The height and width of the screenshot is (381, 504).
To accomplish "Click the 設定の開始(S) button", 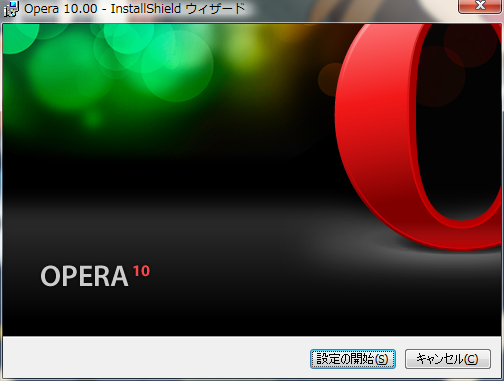I will pos(353,359).
